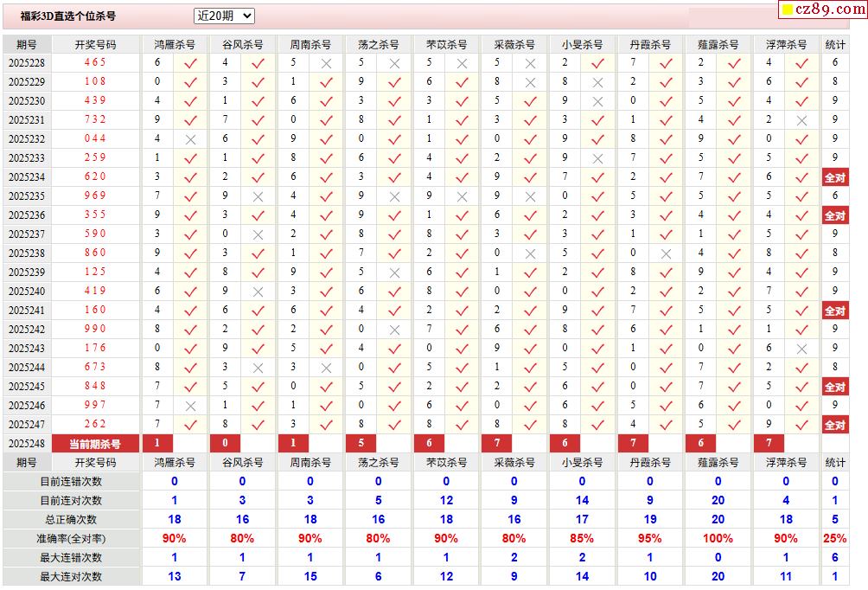The height and width of the screenshot is (590, 868).
Task: Select the 福彩3D直选个位杀号 page title
Action: pyautogui.click(x=68, y=16)
